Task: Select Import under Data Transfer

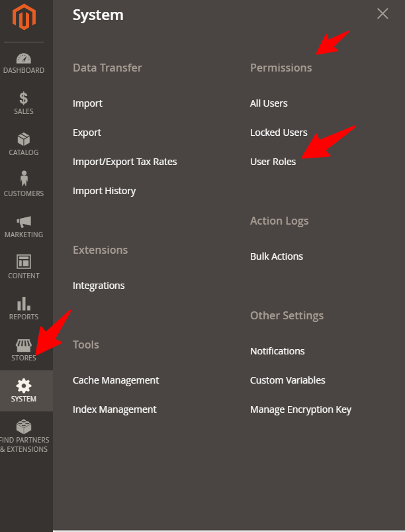Action: click(87, 103)
